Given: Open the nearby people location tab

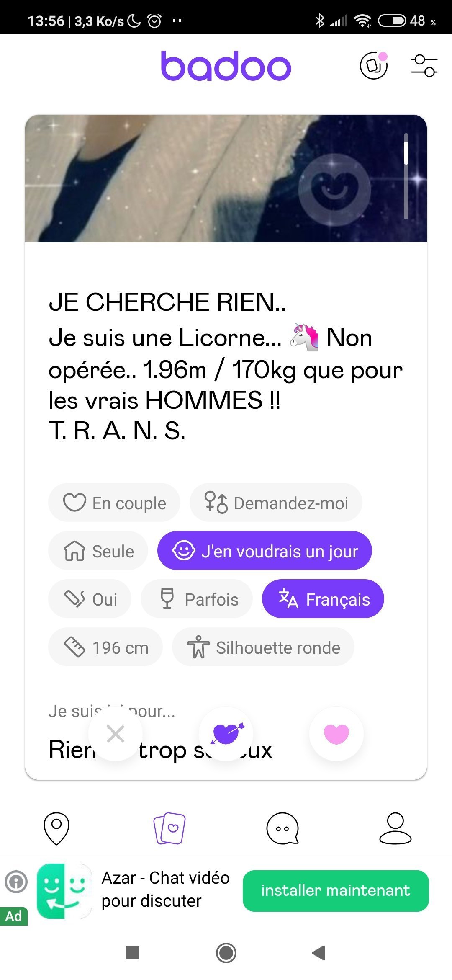Looking at the screenshot, I should pos(56,828).
